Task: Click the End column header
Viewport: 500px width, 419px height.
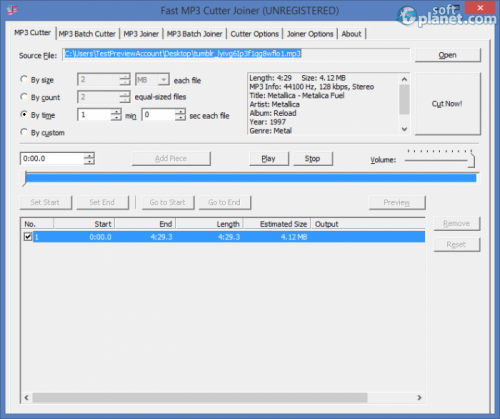Action: [145, 224]
